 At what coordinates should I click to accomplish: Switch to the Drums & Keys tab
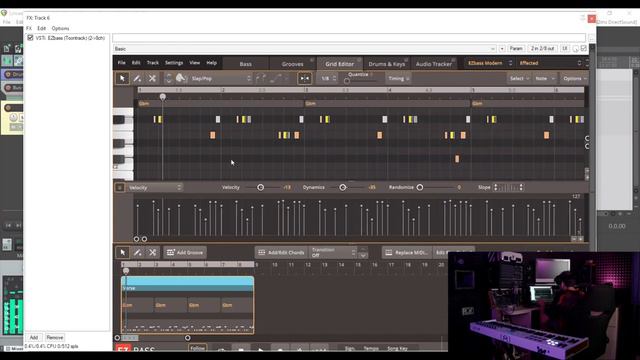coord(387,64)
